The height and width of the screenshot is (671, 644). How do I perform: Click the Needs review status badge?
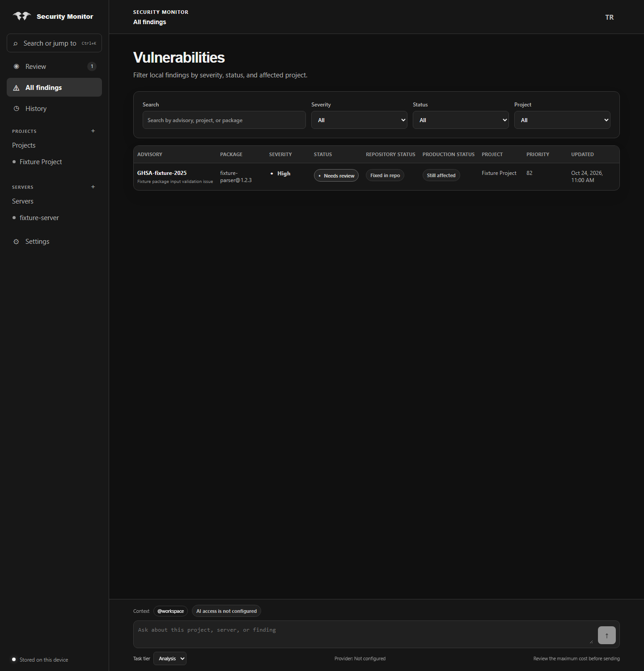(336, 175)
